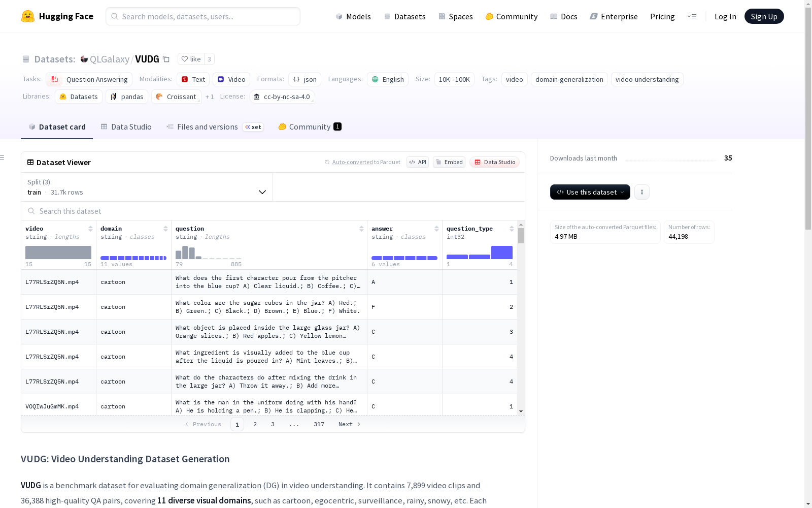The width and height of the screenshot is (812, 508).
Task: Click the Sign Up button
Action: [764, 16]
